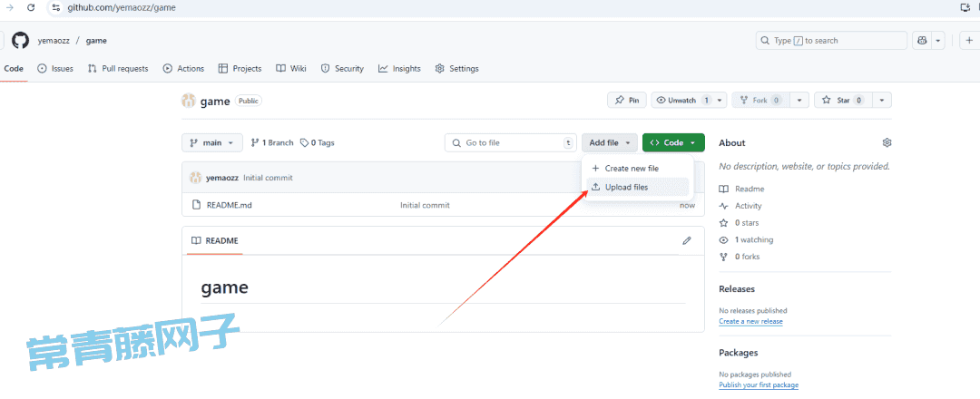Click the browser address bar URL
Viewport: 980px width, 399px height.
pyautogui.click(x=122, y=8)
